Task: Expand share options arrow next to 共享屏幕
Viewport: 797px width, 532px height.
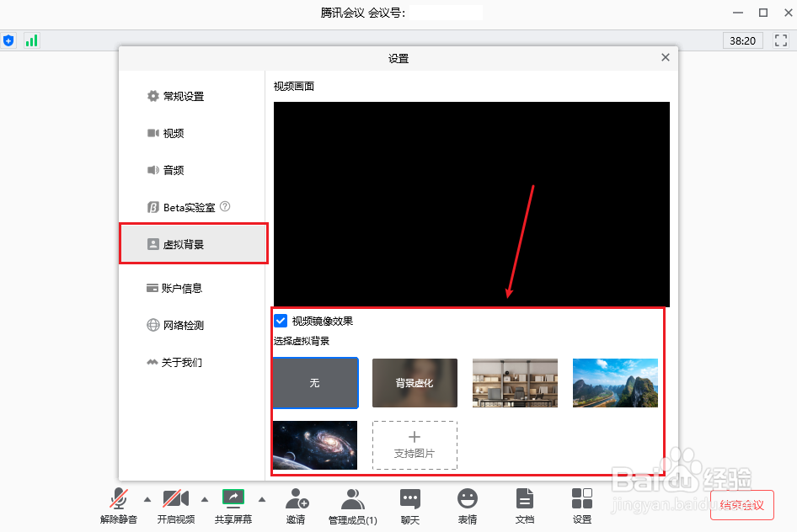Action: pos(262,499)
